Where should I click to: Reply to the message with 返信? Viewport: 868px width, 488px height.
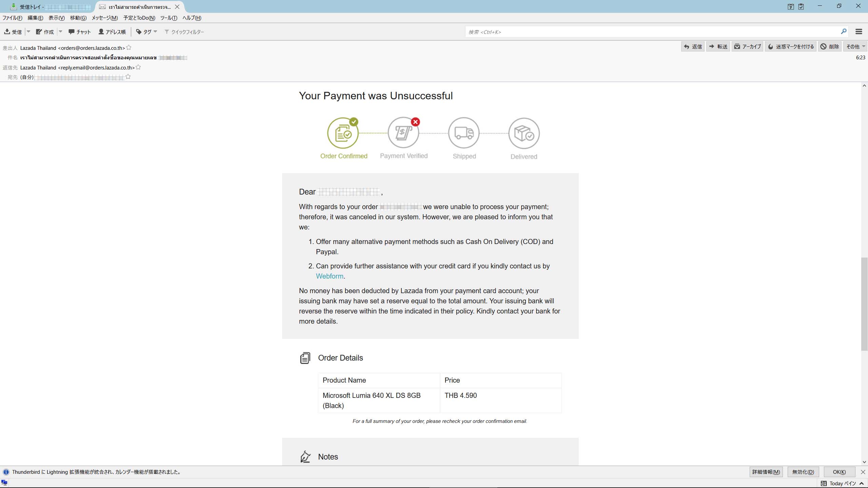[x=693, y=46]
